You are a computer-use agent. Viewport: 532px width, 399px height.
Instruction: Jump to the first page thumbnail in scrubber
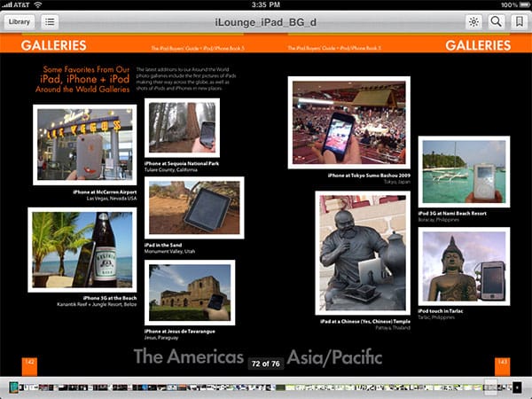[x=14, y=387]
